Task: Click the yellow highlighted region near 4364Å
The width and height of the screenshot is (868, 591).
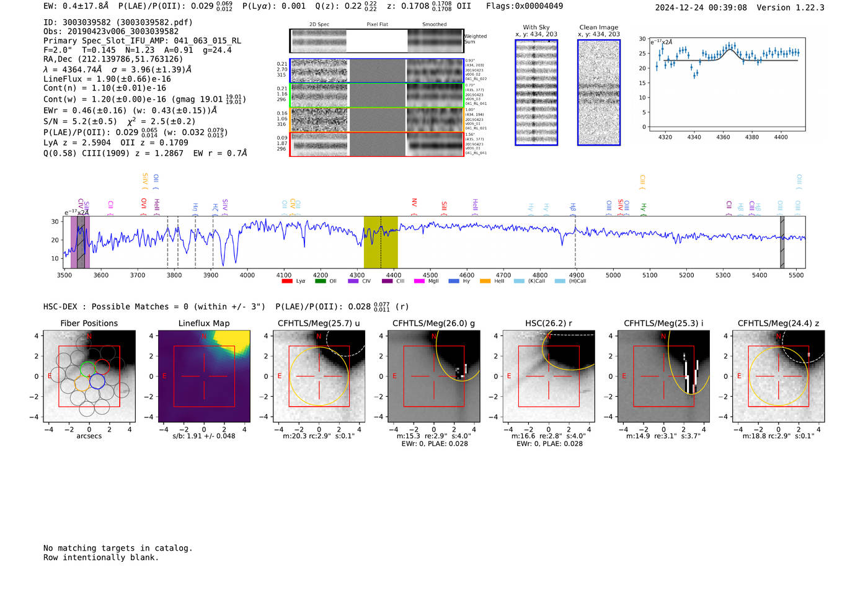Action: 381,242
